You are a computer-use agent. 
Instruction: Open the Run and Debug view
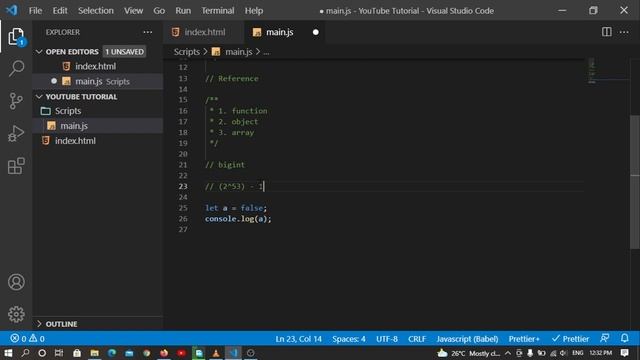[16, 133]
